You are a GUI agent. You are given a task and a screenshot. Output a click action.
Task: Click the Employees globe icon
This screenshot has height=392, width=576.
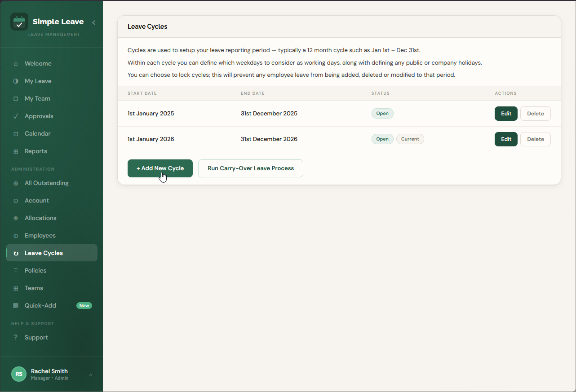click(x=16, y=236)
